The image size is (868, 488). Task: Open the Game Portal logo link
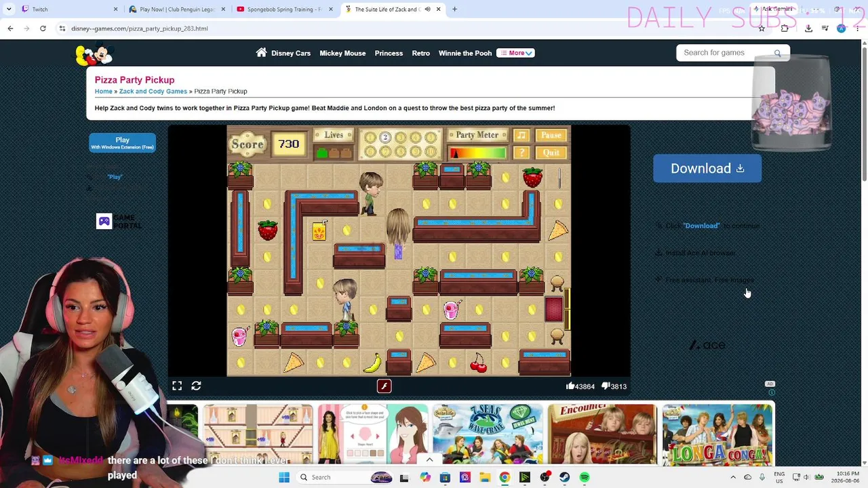pyautogui.click(x=119, y=221)
